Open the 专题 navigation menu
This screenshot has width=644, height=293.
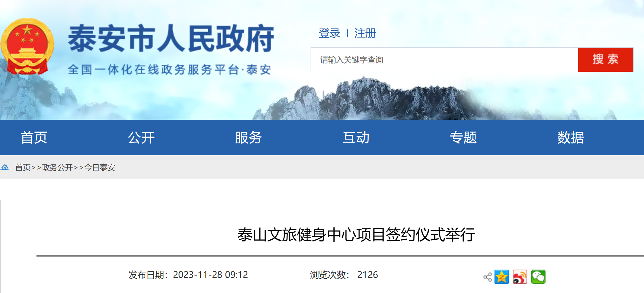coord(463,137)
